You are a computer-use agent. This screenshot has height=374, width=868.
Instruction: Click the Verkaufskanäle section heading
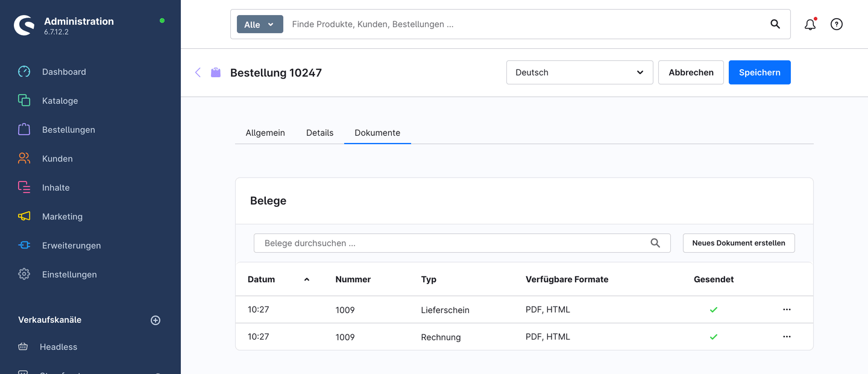click(49, 320)
